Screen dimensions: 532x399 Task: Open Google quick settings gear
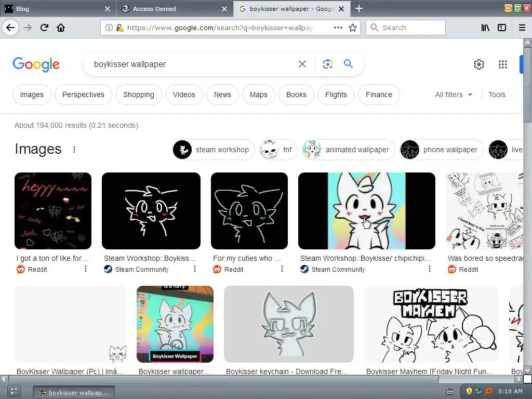(x=478, y=64)
